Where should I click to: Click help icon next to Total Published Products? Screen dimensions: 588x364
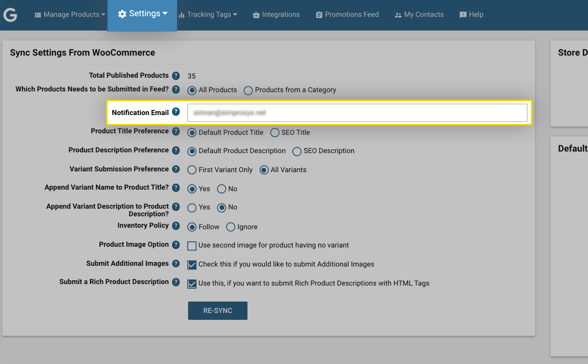(x=176, y=76)
